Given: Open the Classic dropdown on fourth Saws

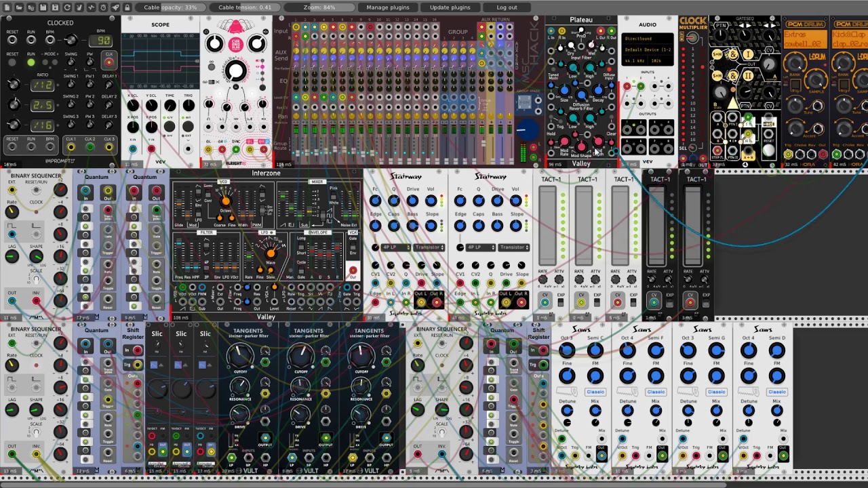Looking at the screenshot, I should point(776,392).
